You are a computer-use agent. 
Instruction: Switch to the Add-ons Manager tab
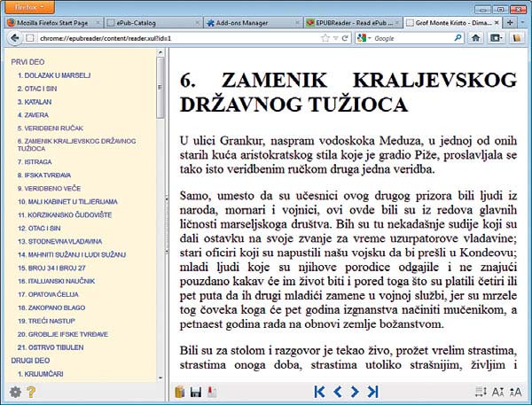pos(253,23)
